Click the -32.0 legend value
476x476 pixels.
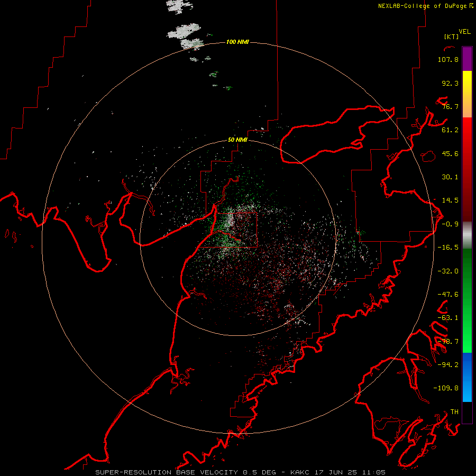[x=448, y=271]
